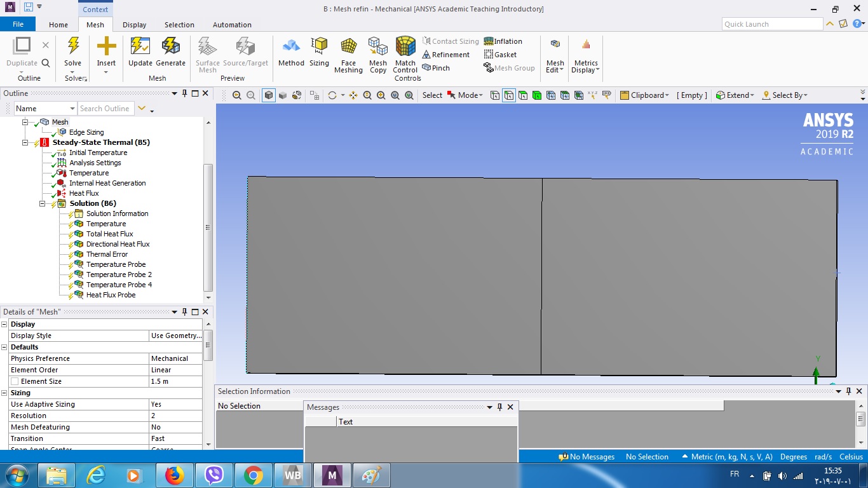Viewport: 868px width, 488px height.
Task: Click the Windows Start button
Action: (x=16, y=475)
